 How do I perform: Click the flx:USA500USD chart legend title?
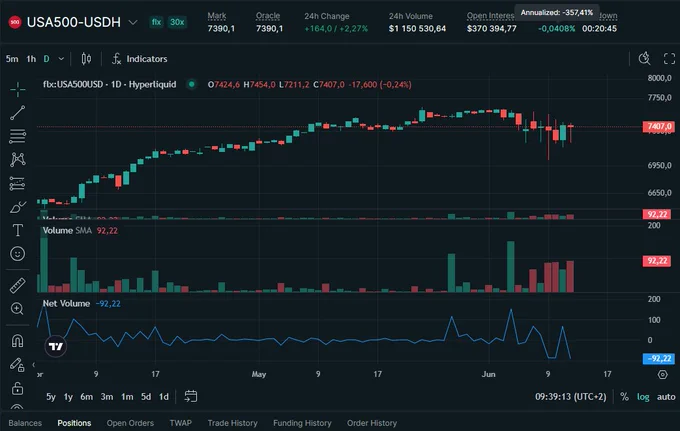(110, 85)
